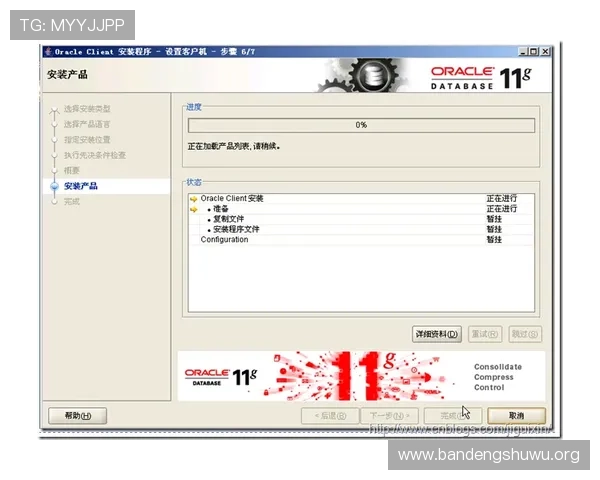Click the Oracle installer title bar icon
This screenshot has width=600, height=480.
click(48, 51)
